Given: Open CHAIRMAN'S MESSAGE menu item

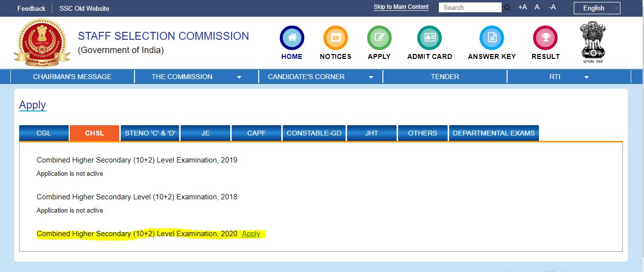Looking at the screenshot, I should click(x=72, y=77).
